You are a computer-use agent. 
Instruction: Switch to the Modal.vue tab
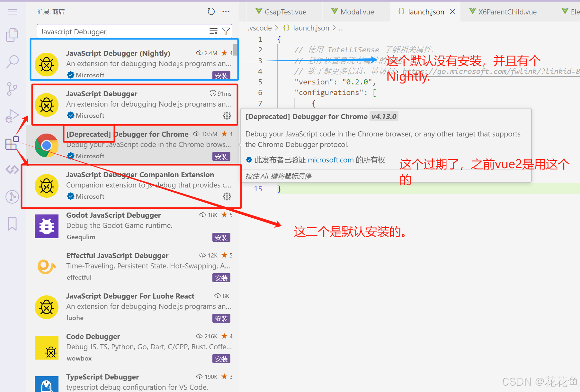click(x=356, y=12)
